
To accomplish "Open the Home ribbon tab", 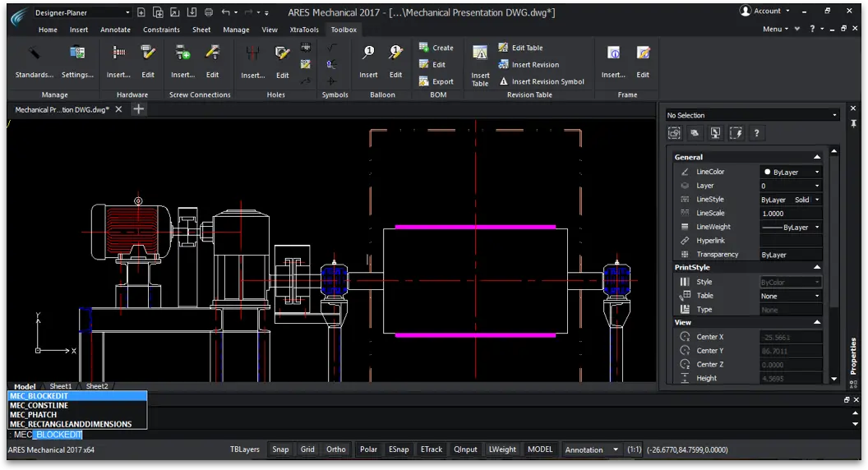I will (48, 30).
